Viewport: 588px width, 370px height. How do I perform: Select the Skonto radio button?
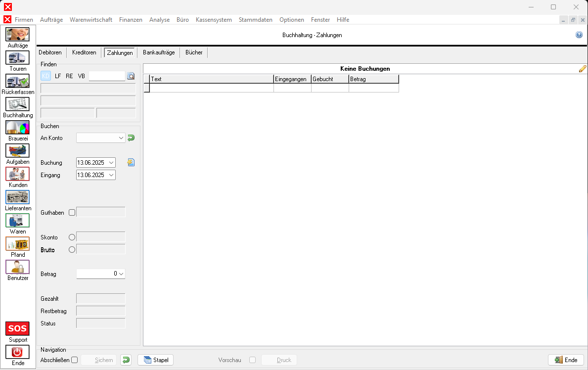click(x=72, y=237)
